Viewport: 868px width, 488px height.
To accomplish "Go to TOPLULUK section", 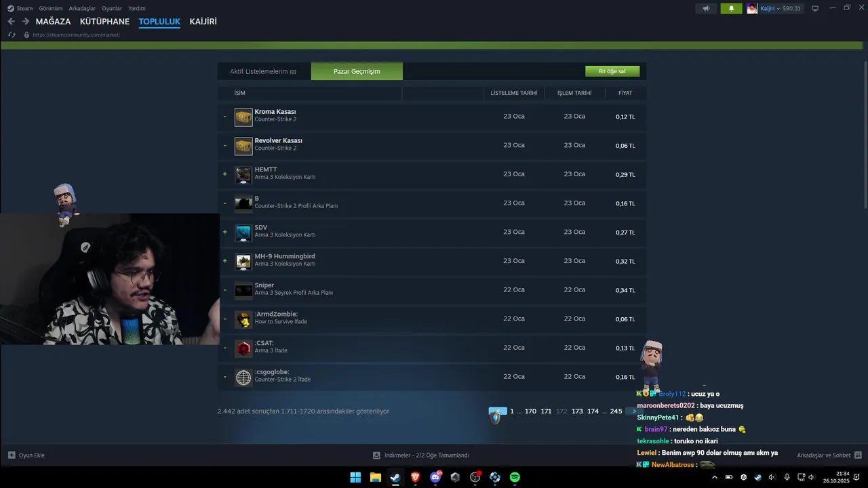I will [x=159, y=22].
